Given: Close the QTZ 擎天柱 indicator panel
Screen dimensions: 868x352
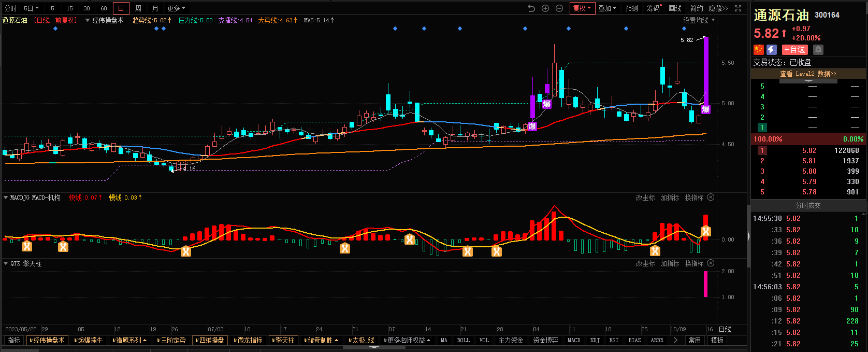Looking at the screenshot, I should point(711,263).
